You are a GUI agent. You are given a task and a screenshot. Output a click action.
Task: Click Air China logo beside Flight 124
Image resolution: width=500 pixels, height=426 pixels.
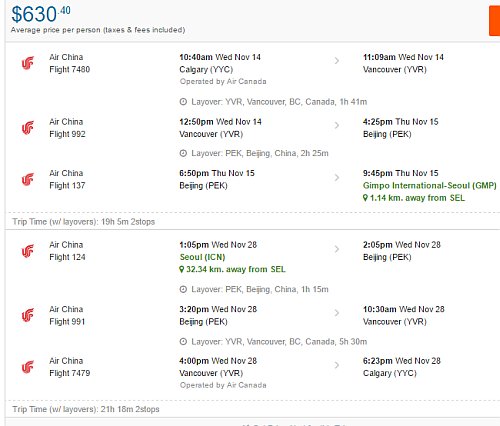point(28,251)
